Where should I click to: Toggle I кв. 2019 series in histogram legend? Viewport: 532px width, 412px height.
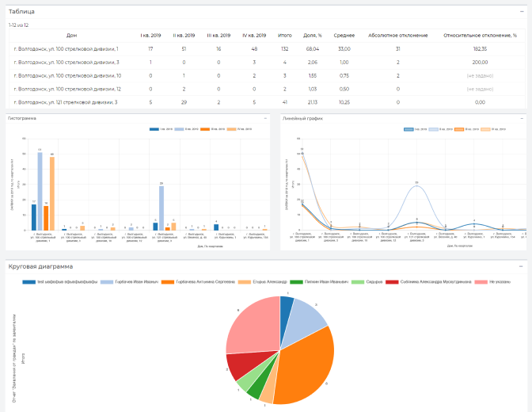[161, 129]
